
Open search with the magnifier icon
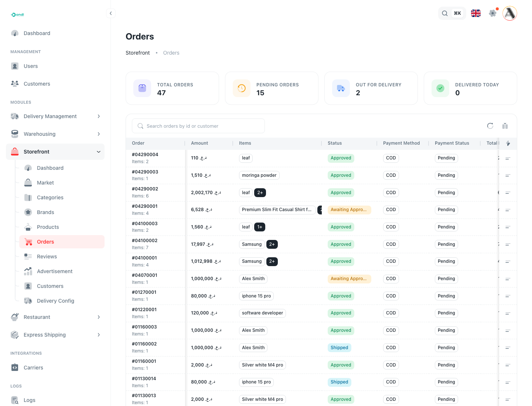[445, 13]
